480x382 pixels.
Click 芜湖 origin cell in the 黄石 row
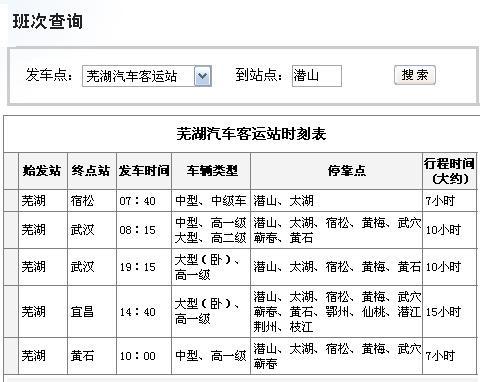[x=43, y=356]
